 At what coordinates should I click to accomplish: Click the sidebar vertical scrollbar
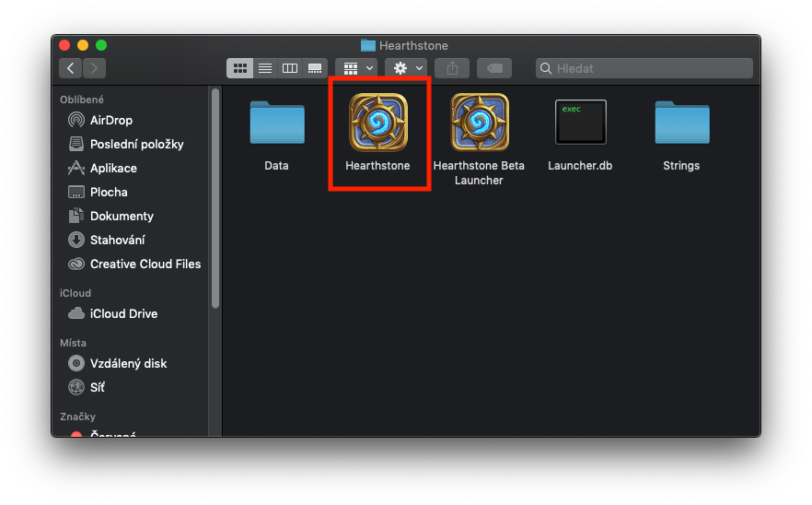coord(215,198)
